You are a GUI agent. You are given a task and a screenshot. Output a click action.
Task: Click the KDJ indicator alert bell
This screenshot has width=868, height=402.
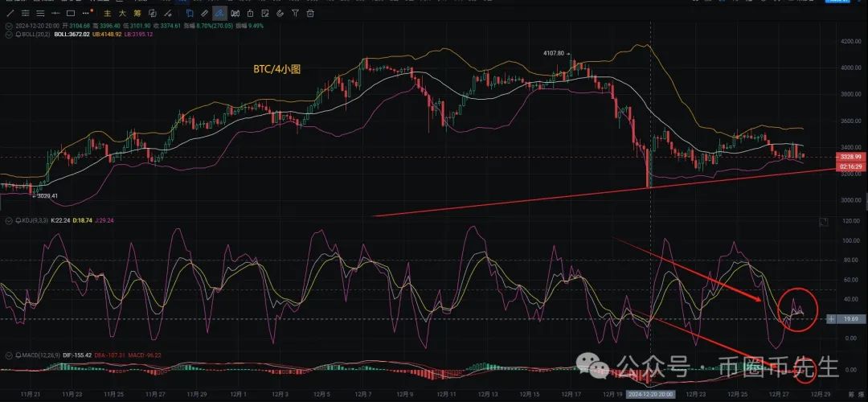point(18,221)
